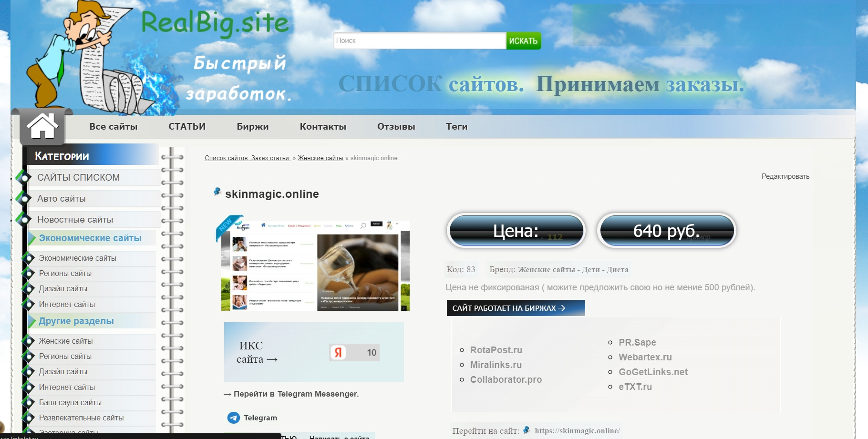The width and height of the screenshot is (868, 439).
Task: Click the Редактировать link
Action: (785, 176)
